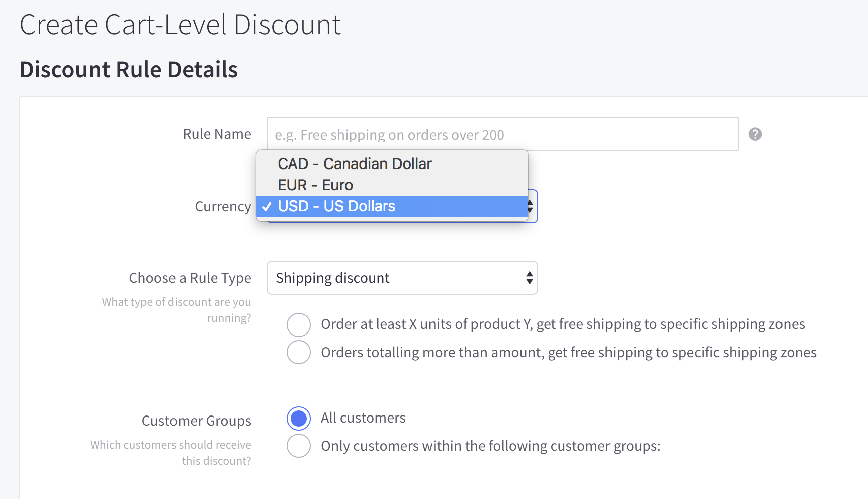Click the help icon beside Rule Name
The image size is (868, 499).
point(755,134)
